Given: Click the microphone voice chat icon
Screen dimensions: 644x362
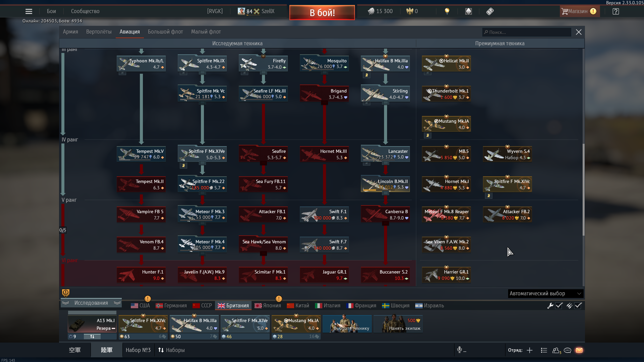Looking at the screenshot, I should pos(460,350).
